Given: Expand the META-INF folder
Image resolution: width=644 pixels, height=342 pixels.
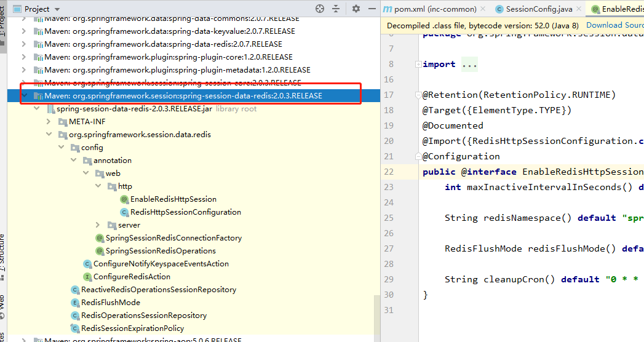Looking at the screenshot, I should [x=49, y=122].
